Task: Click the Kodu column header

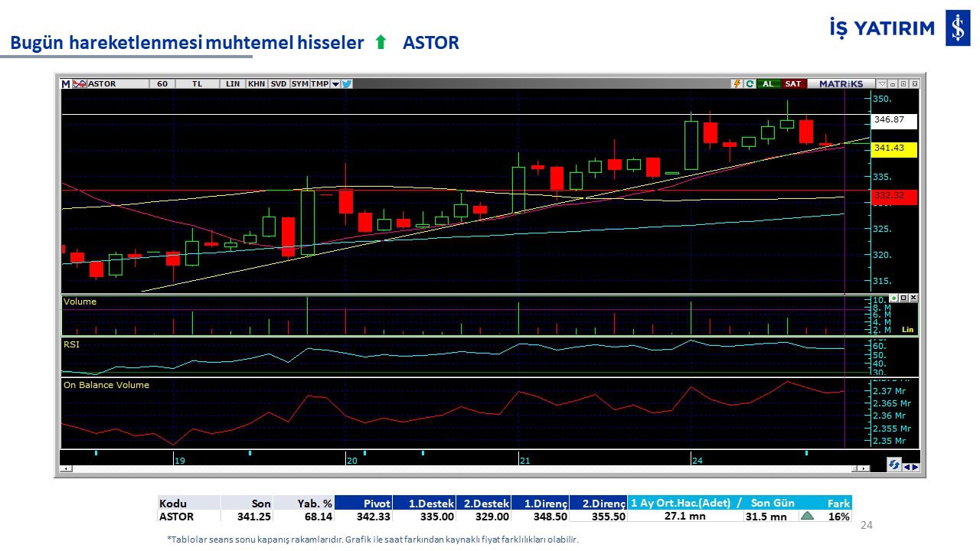Action: (189, 503)
